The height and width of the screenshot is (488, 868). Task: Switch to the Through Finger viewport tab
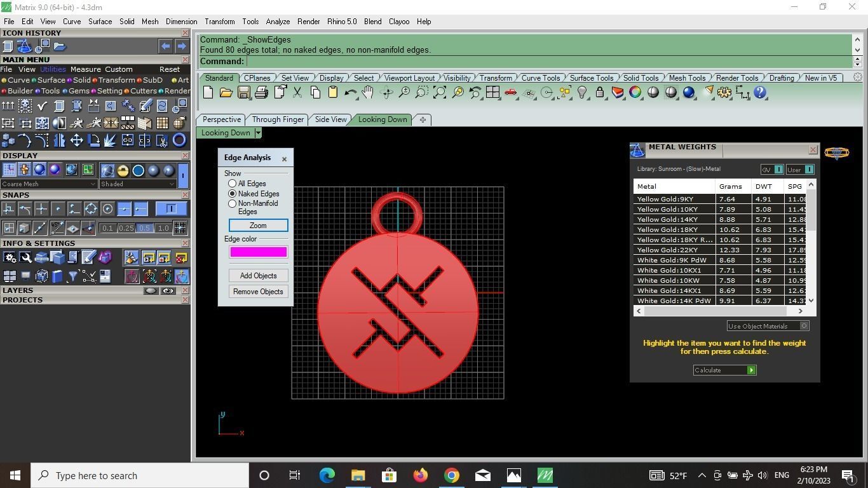point(278,119)
